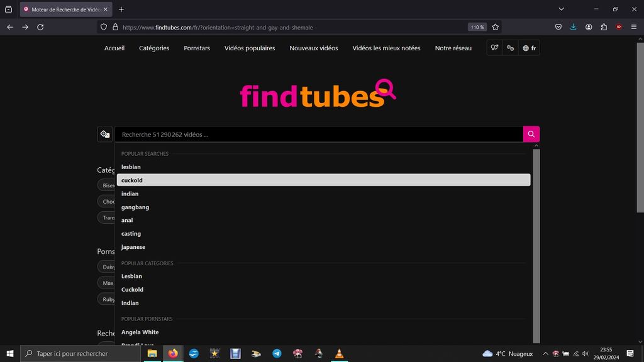Bookmark this page with the star icon
The height and width of the screenshot is (362, 644).
coord(496,27)
